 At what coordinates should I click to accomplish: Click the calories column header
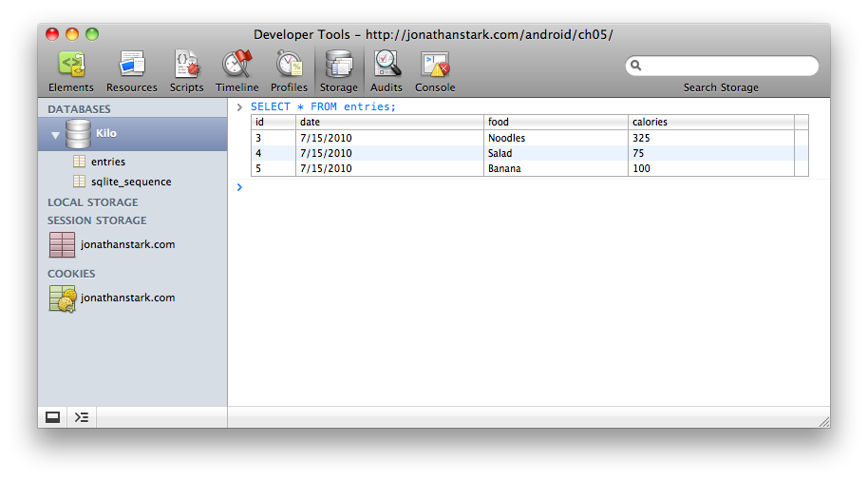point(650,122)
